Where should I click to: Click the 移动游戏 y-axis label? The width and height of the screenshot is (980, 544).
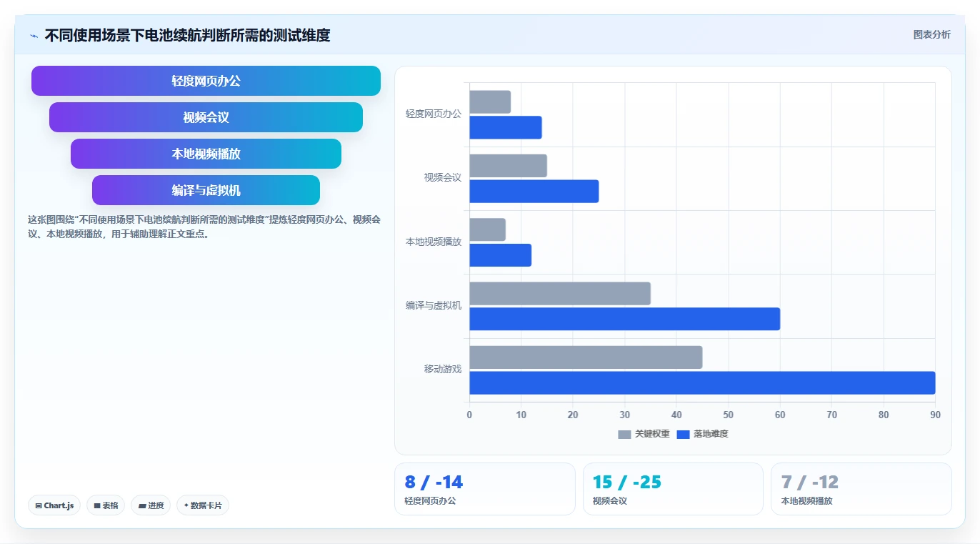pyautogui.click(x=443, y=370)
